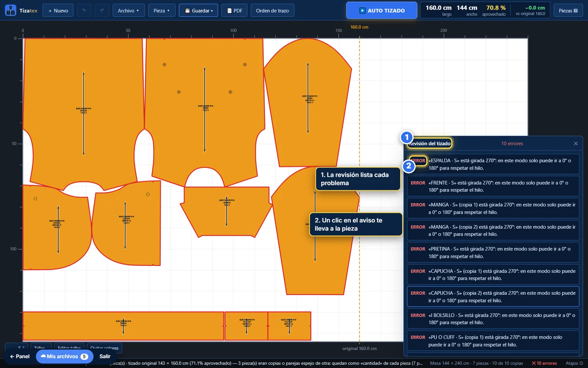Screen dimensions: 588x368
Task: Open Mis archivos cloud files
Action: click(x=65, y=356)
